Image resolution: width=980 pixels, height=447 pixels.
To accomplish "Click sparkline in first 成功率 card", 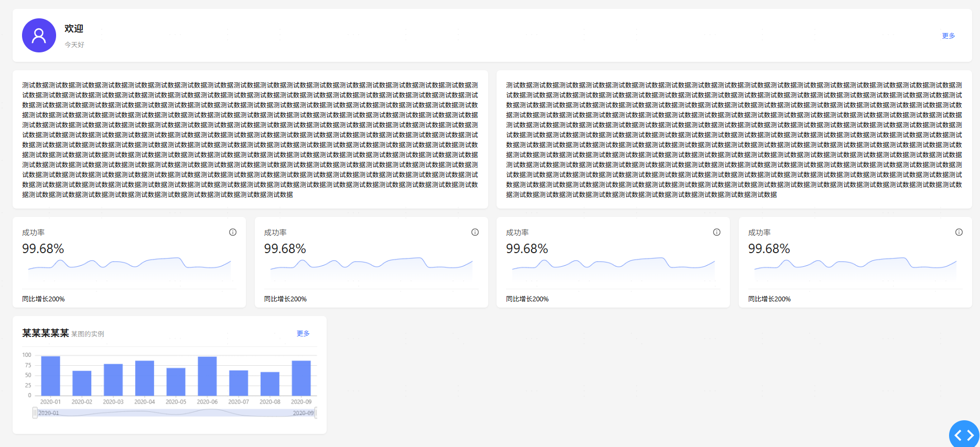I will tap(130, 265).
